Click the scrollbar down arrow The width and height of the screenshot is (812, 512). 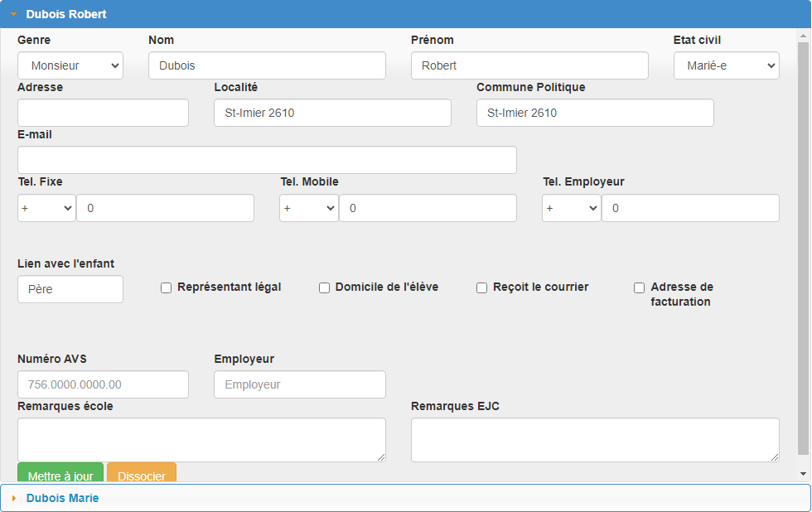[x=803, y=474]
